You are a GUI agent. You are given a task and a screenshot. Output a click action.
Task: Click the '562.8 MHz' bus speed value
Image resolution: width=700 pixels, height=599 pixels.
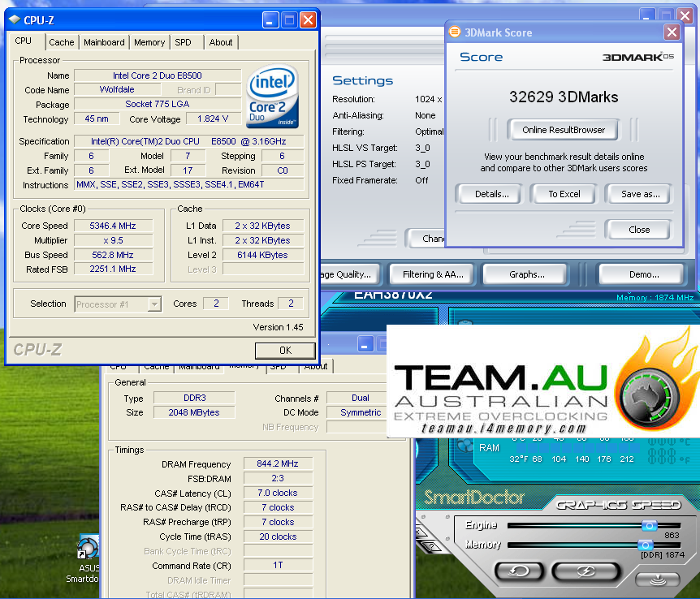click(113, 255)
